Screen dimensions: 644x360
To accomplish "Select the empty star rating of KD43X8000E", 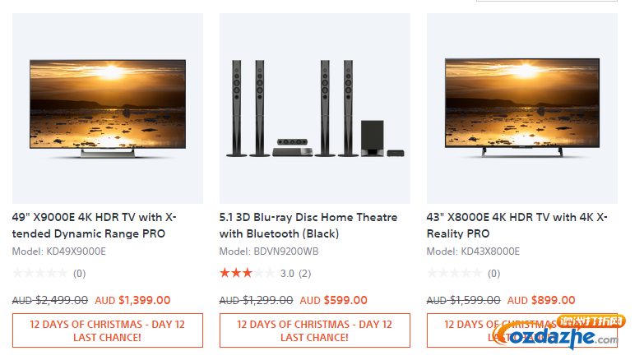I will coord(454,273).
